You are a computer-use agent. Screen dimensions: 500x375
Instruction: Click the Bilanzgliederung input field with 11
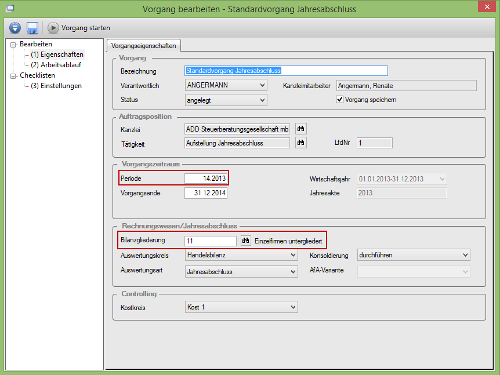coord(210,241)
